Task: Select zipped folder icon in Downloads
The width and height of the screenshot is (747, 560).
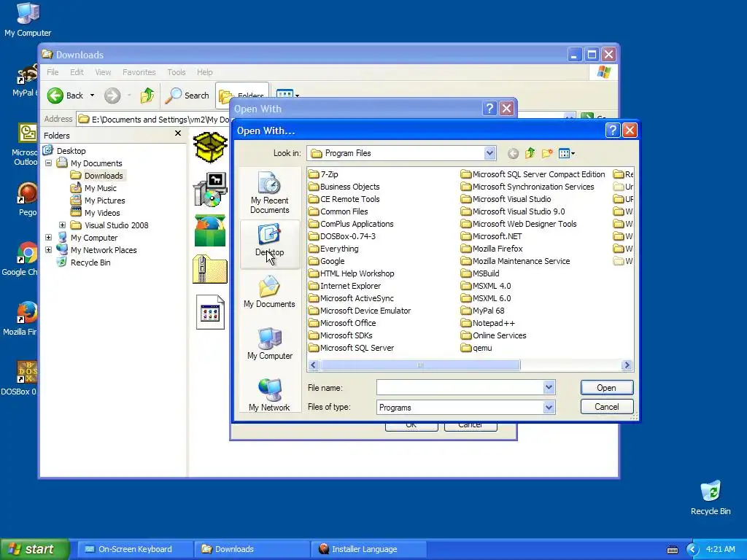Action: (210, 269)
